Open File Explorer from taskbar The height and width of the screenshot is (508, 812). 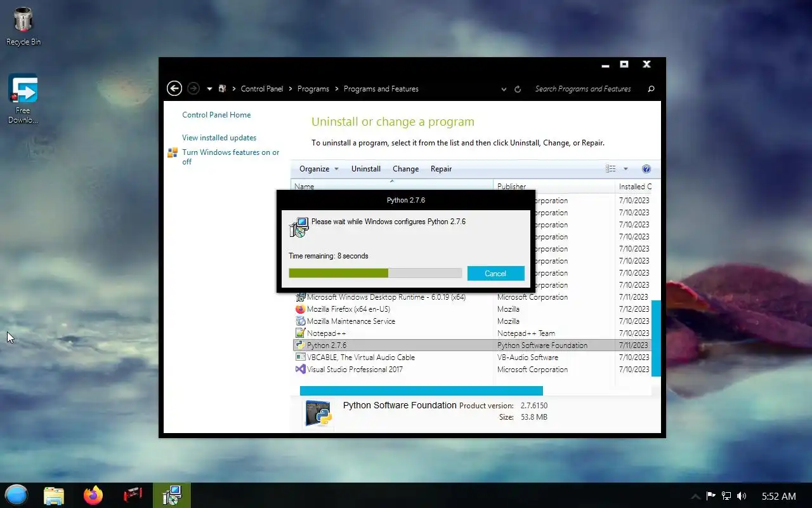[x=54, y=495]
